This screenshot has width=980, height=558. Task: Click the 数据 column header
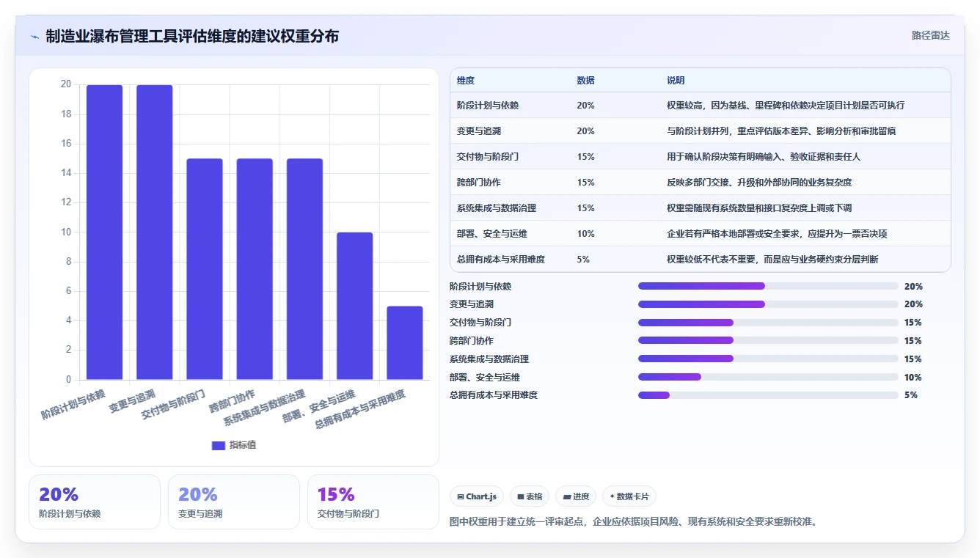pyautogui.click(x=586, y=81)
